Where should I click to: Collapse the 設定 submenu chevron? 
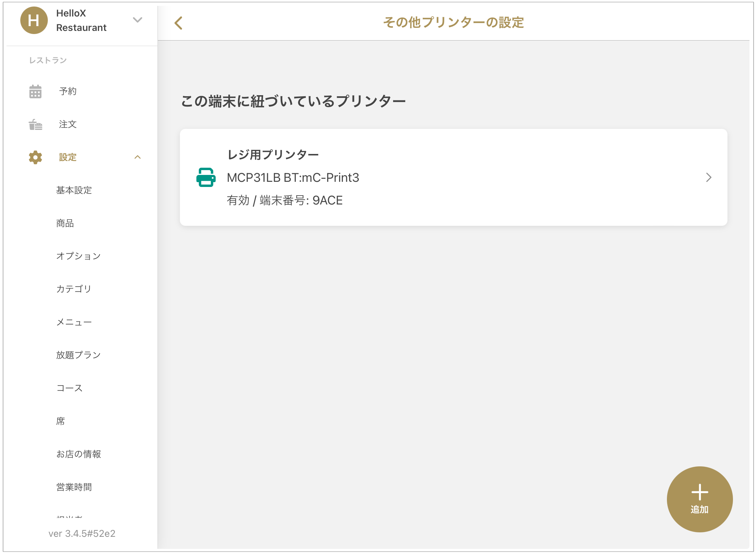coord(137,157)
